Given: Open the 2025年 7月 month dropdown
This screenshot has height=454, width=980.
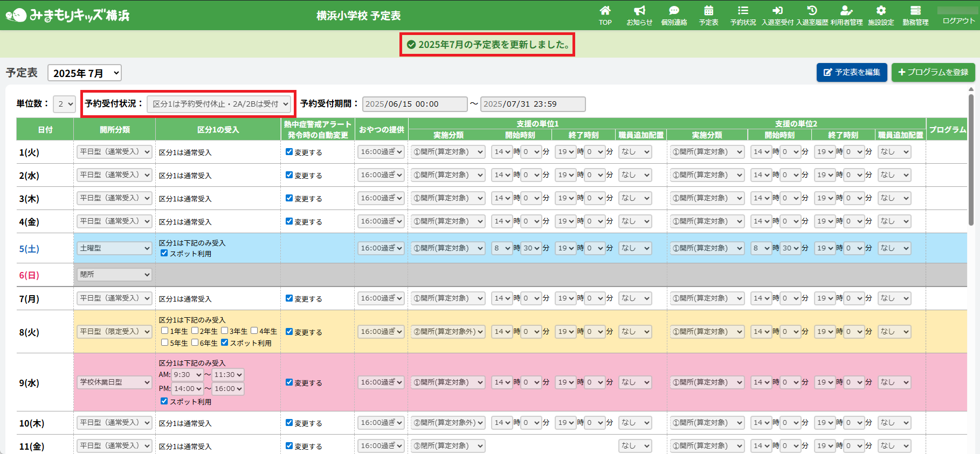Looking at the screenshot, I should click(85, 73).
